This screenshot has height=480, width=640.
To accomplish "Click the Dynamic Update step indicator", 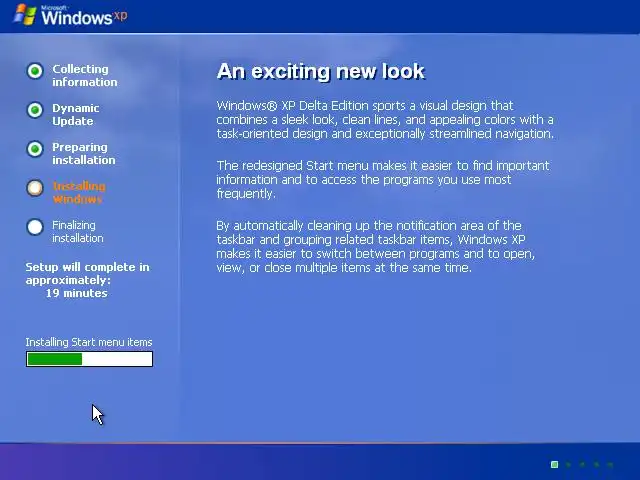I will click(35, 110).
